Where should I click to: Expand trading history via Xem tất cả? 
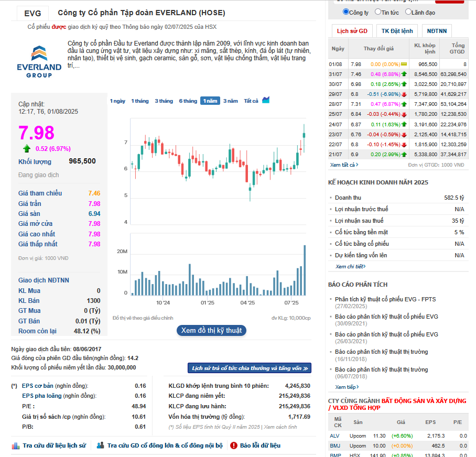pyautogui.click(x=344, y=165)
